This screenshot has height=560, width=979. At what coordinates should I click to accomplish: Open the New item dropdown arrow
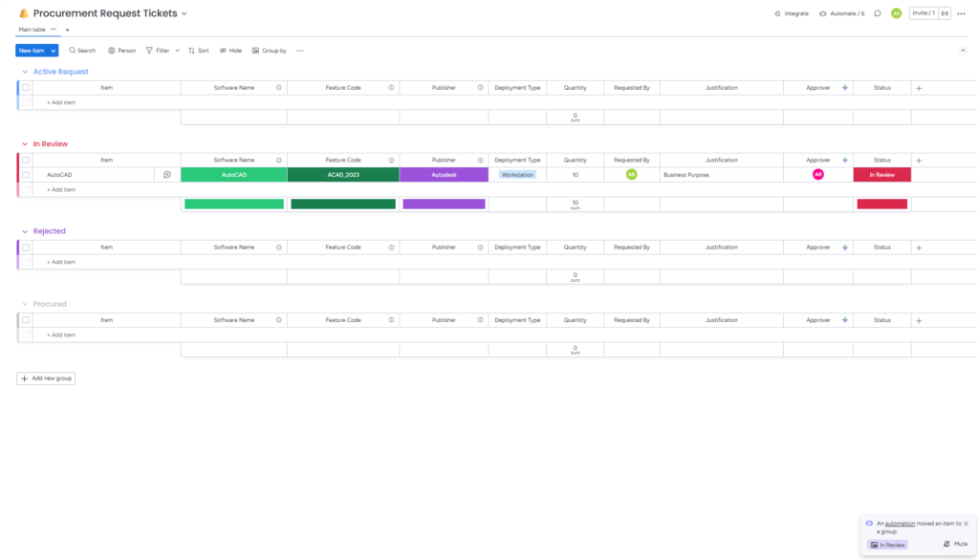(x=54, y=51)
